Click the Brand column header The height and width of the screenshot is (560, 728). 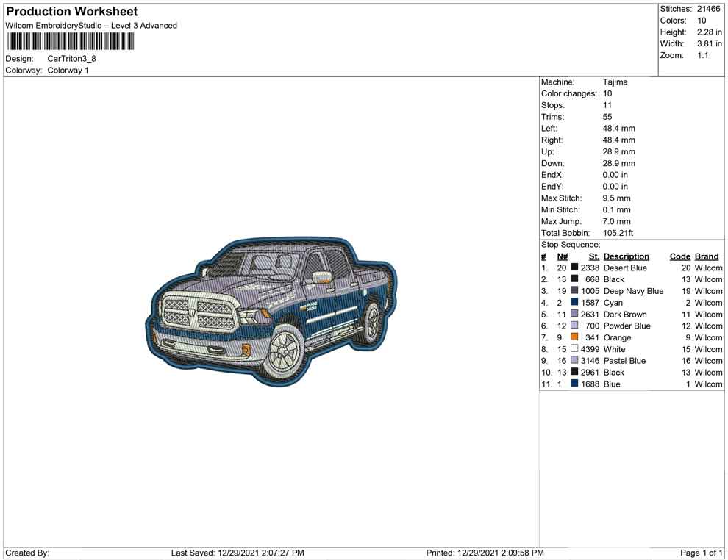pyautogui.click(x=706, y=256)
